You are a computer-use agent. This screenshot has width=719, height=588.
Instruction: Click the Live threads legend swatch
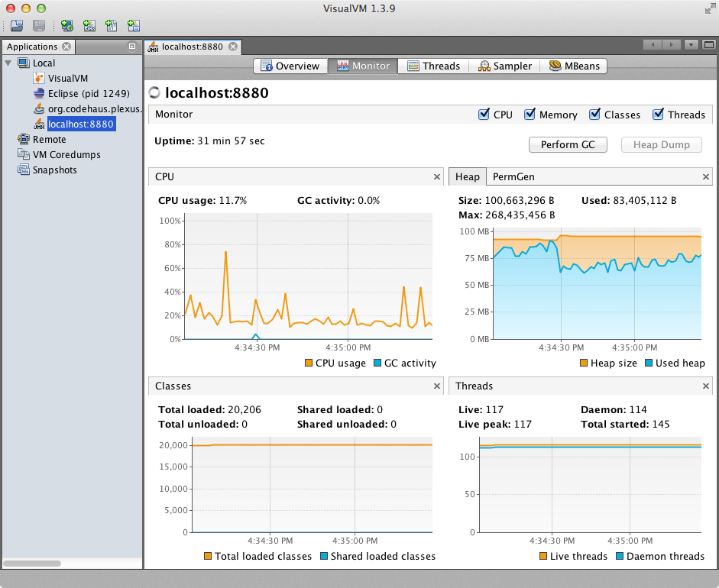tap(543, 556)
